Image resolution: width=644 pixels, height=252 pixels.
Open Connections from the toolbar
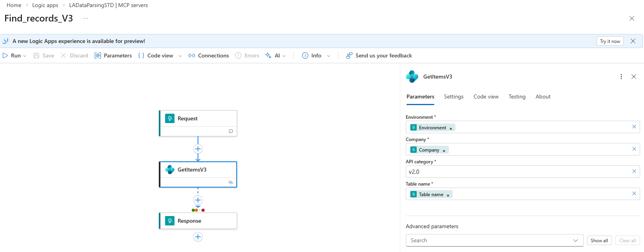tap(209, 55)
